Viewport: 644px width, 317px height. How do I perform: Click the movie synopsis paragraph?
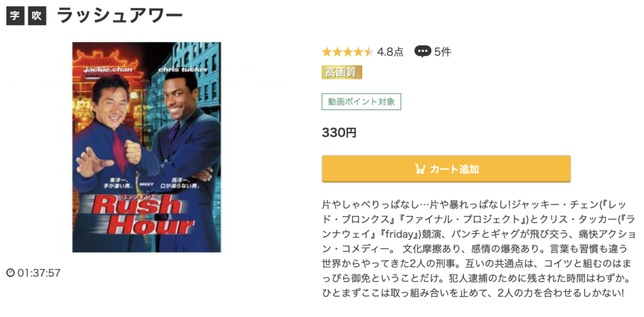[x=479, y=249]
